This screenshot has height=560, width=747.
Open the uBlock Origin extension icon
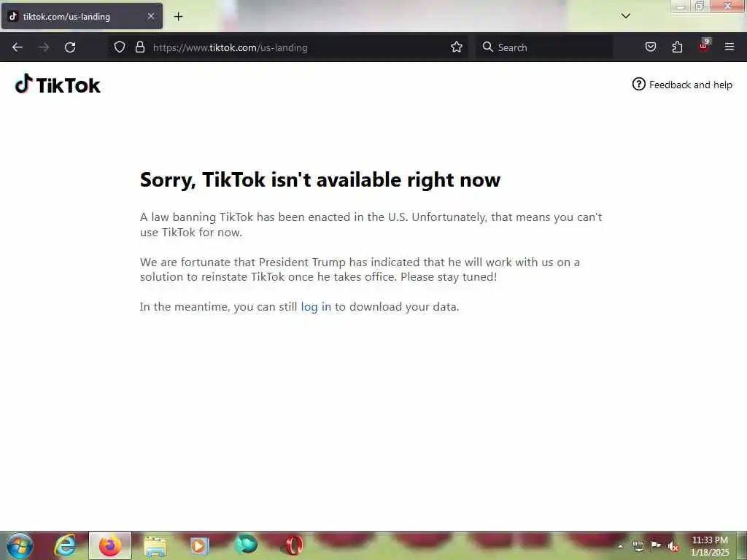[704, 46]
